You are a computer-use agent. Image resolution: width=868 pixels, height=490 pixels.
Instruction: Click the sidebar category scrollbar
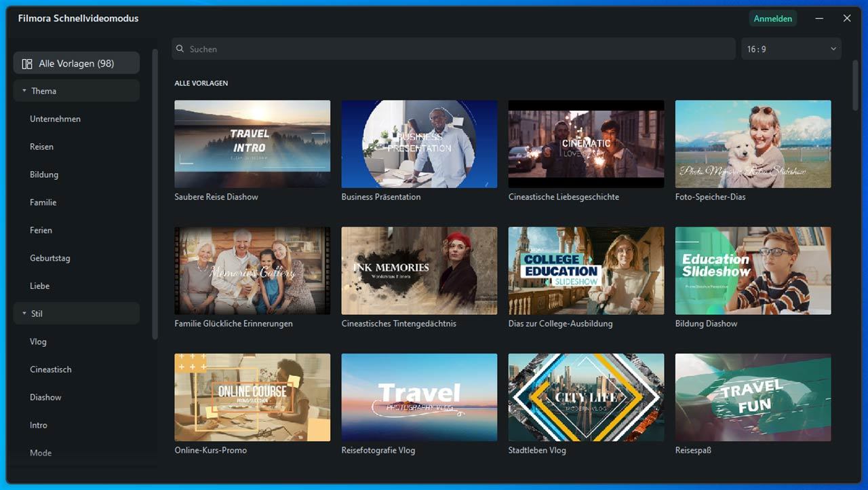155,193
